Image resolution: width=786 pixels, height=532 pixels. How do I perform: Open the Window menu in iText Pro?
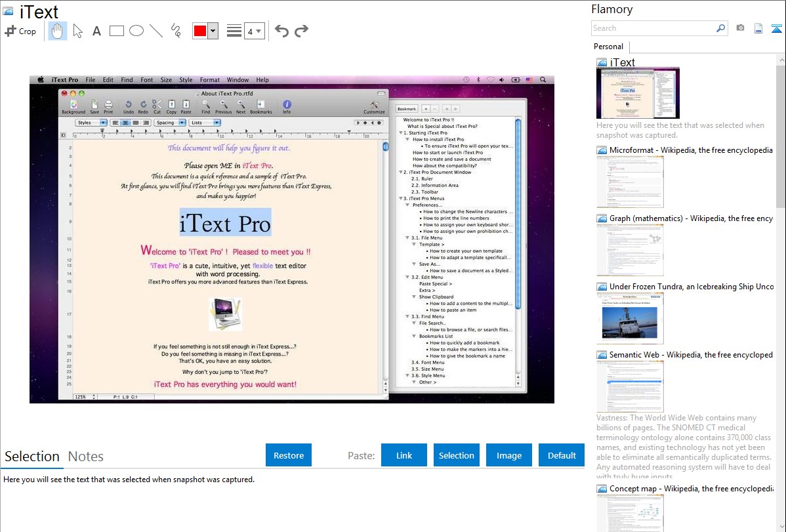pos(238,80)
